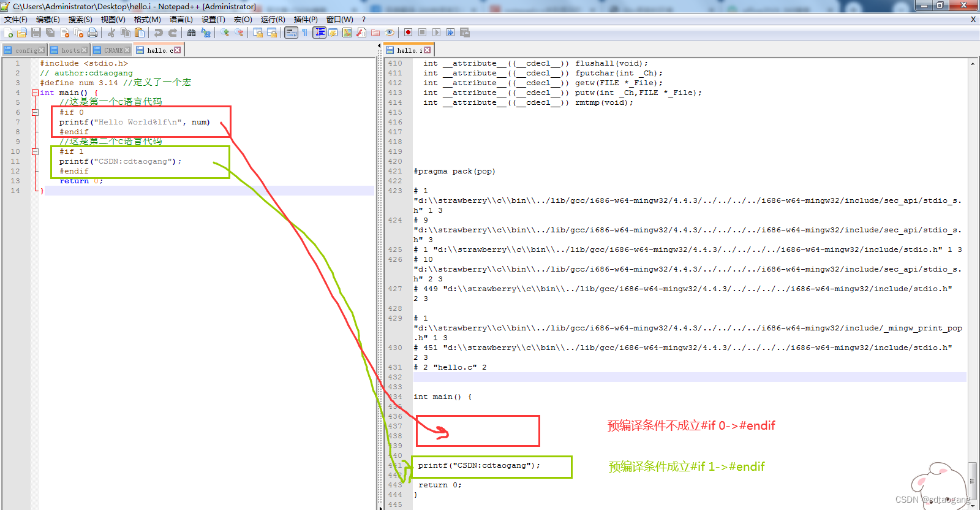Click the Close All toolbar icon
The image size is (980, 510).
pos(78,32)
